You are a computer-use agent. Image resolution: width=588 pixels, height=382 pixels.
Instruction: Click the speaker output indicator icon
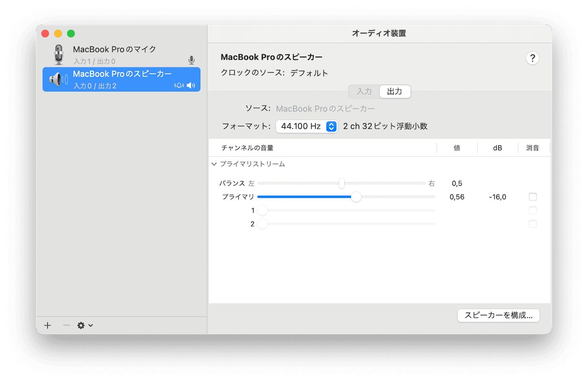191,86
